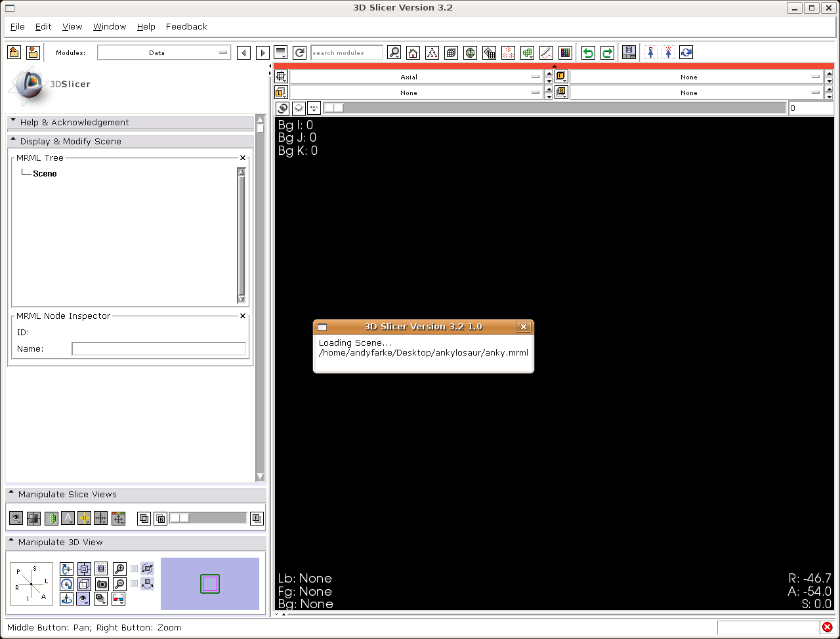Open the Edit menu

[43, 26]
